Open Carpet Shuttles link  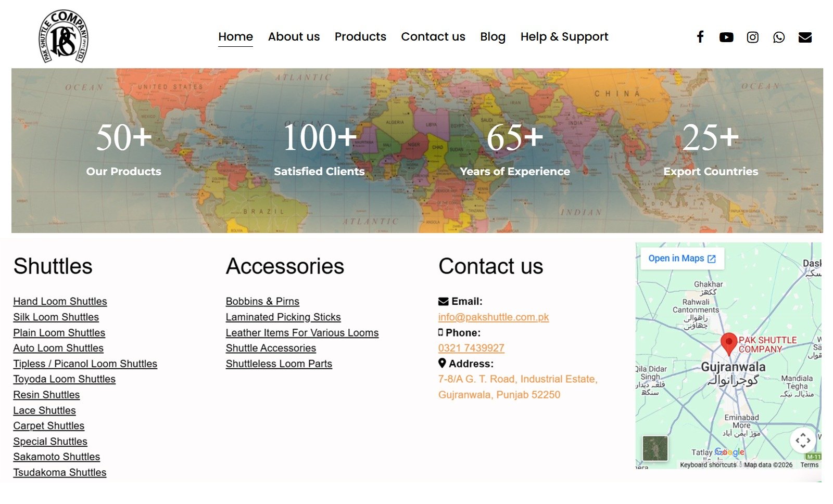point(48,426)
